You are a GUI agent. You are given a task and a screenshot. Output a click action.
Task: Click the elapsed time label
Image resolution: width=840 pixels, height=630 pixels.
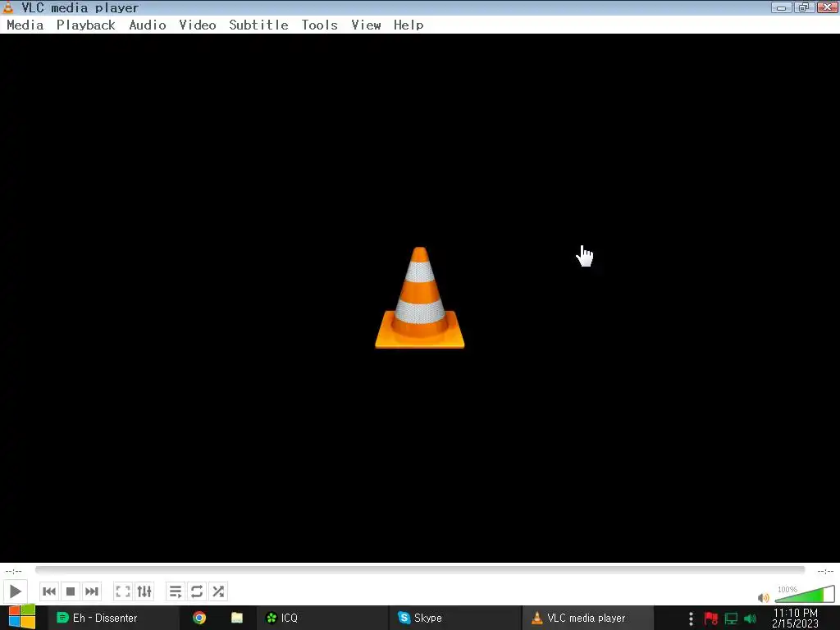13,571
